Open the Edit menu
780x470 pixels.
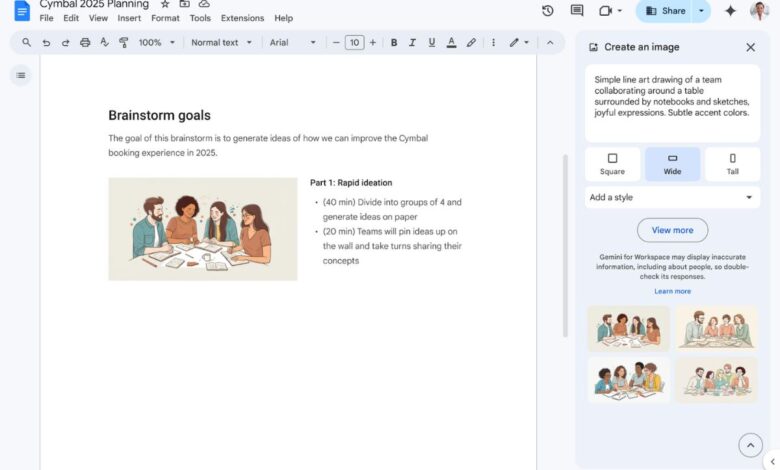71,18
